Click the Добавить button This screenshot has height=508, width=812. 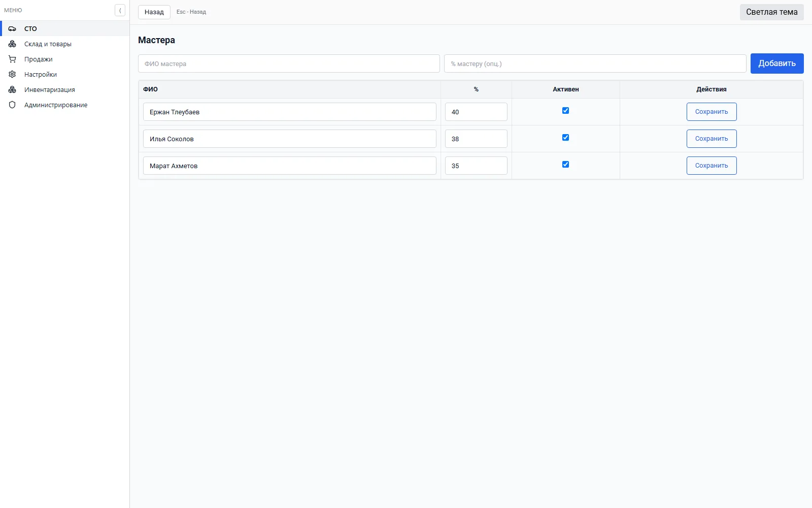pos(777,63)
